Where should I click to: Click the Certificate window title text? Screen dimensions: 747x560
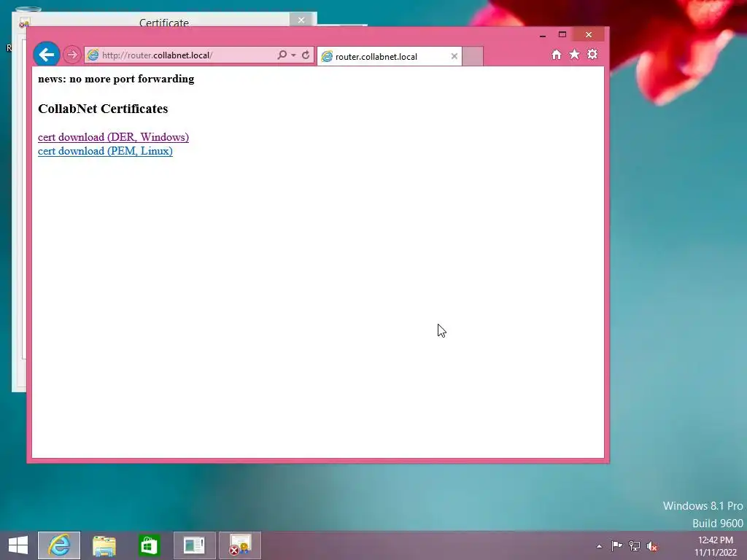point(164,23)
